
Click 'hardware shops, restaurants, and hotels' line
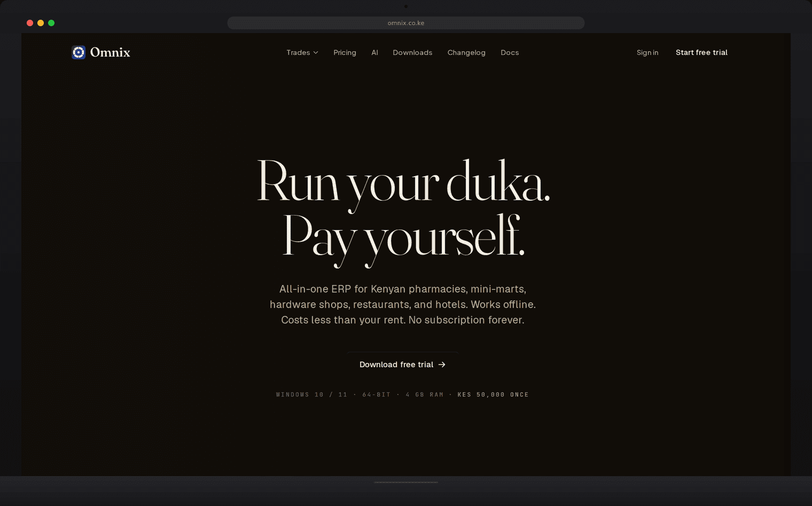[x=369, y=304]
